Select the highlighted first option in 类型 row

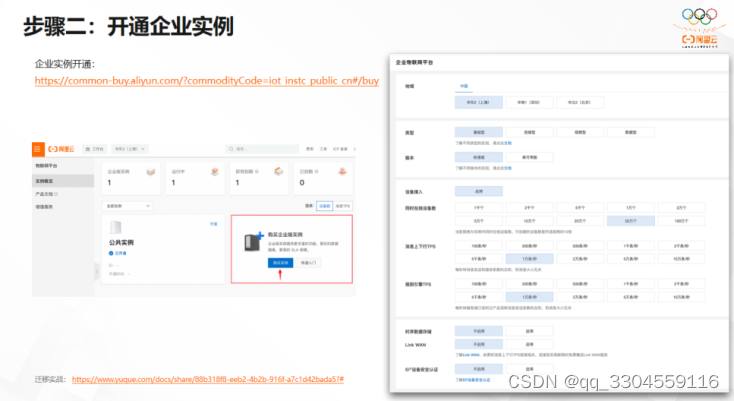click(478, 132)
